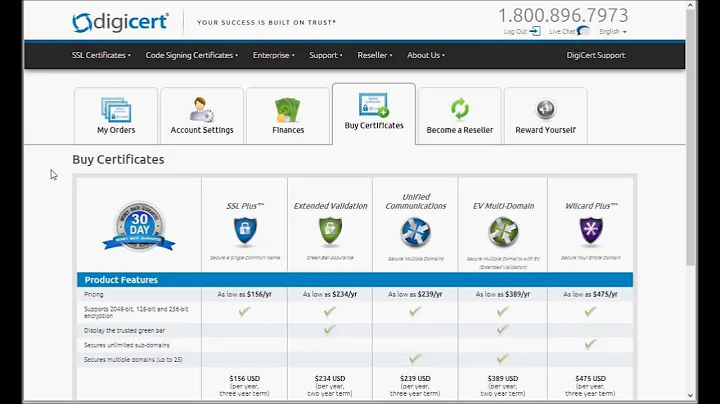
Task: Click the 'Secures unlimited sub-domains' row label
Action: pyautogui.click(x=127, y=345)
